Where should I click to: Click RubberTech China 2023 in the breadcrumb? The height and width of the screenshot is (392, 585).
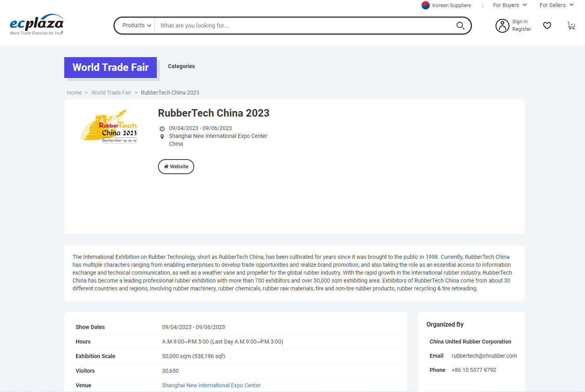[x=170, y=93]
